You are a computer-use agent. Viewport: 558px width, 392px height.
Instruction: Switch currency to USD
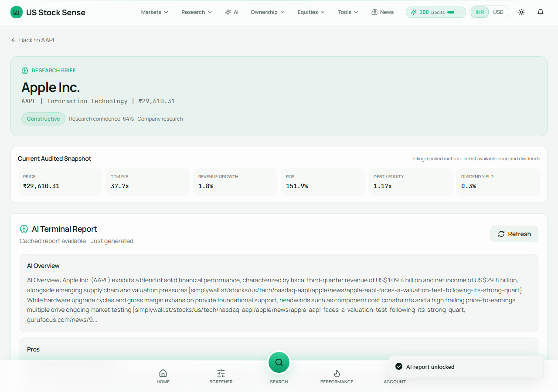[498, 12]
